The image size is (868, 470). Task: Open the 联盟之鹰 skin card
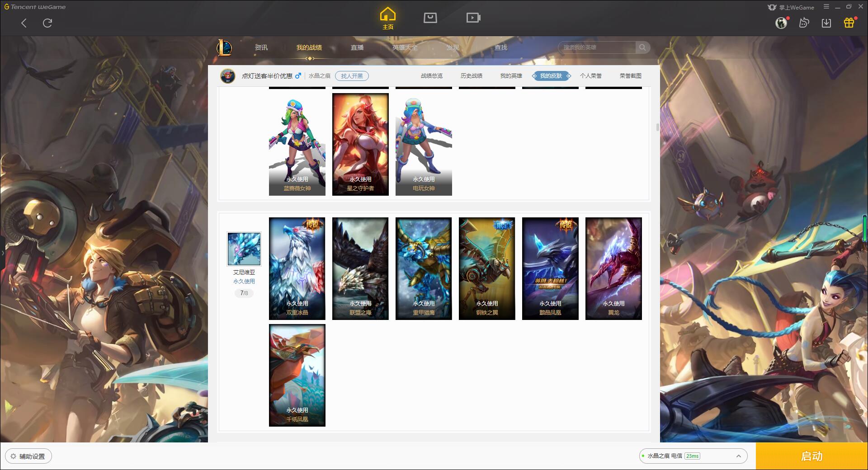tap(360, 269)
